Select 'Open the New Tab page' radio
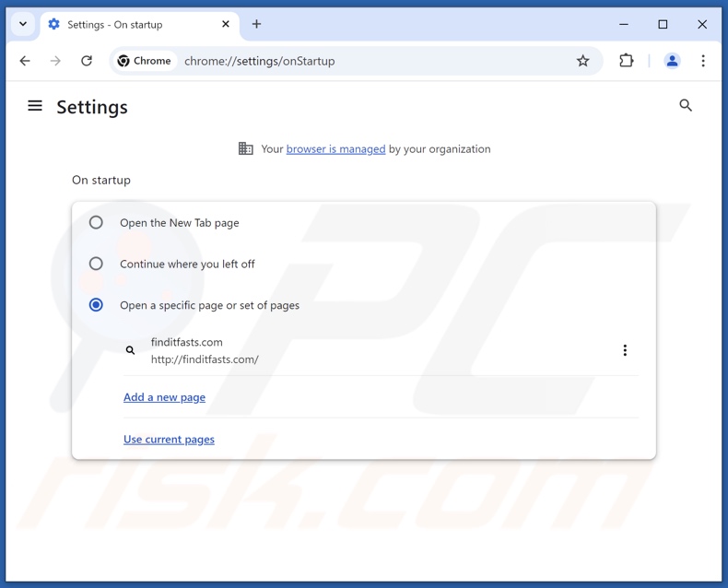Viewport: 728px width, 588px height. tap(96, 222)
